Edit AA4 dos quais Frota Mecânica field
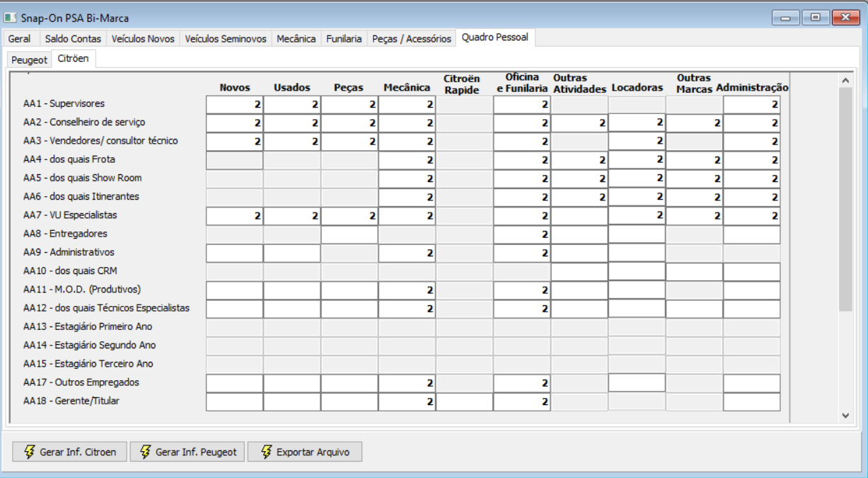 (407, 160)
